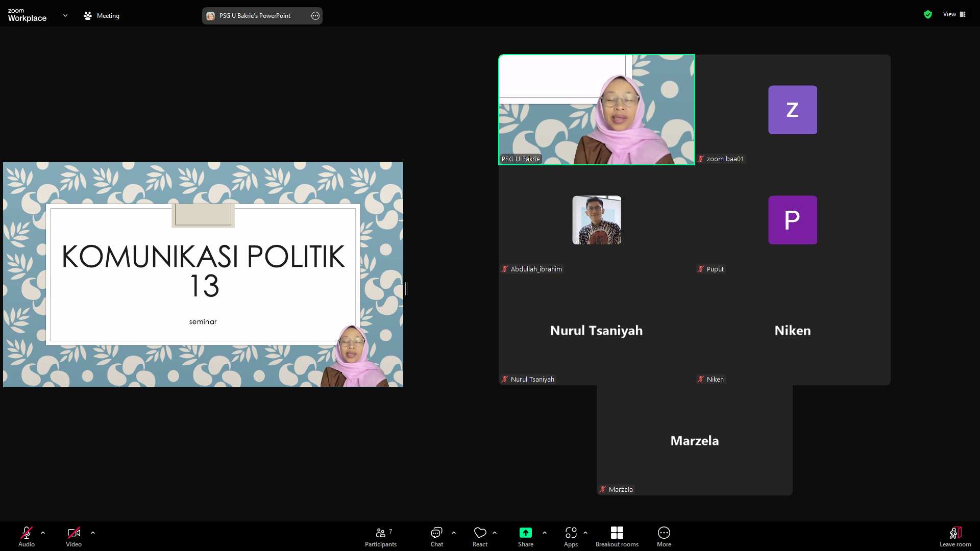
Task: Expand the Share options caret
Action: point(545,533)
